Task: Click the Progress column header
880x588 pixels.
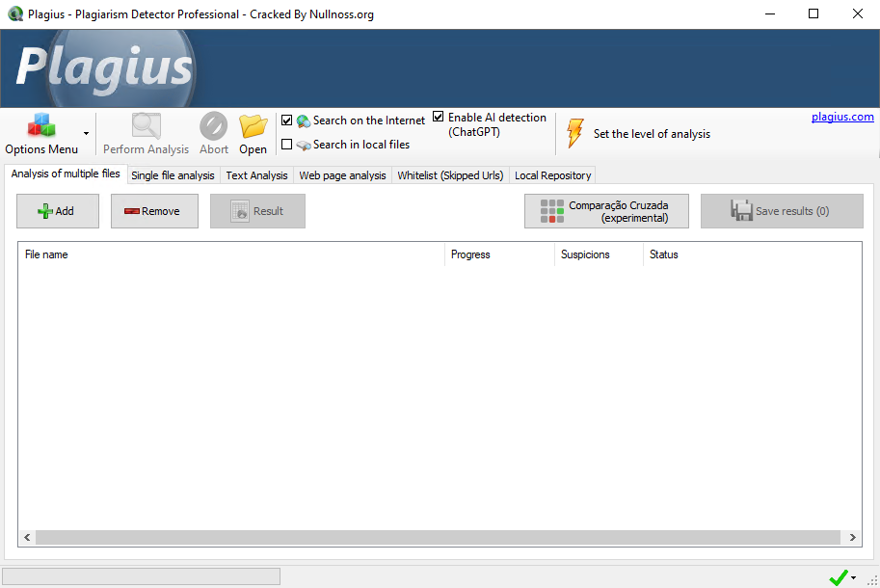Action: click(x=499, y=254)
